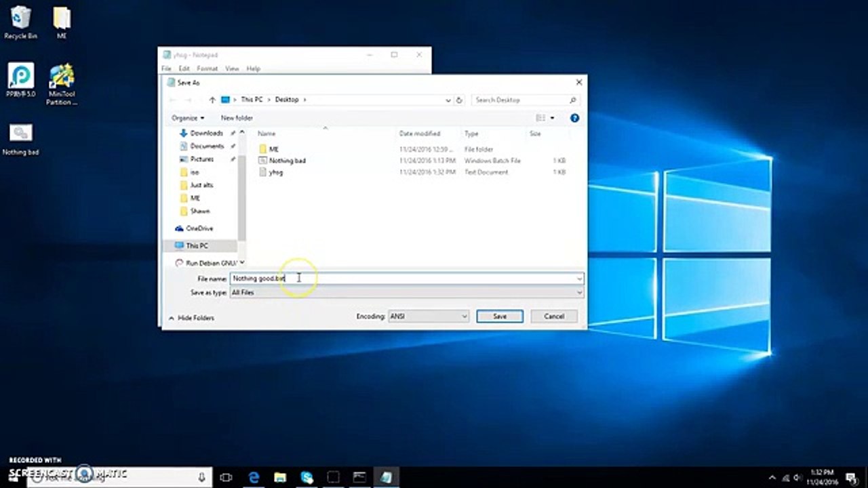The height and width of the screenshot is (488, 868).
Task: Open File Explorer from the taskbar
Action: 280,477
